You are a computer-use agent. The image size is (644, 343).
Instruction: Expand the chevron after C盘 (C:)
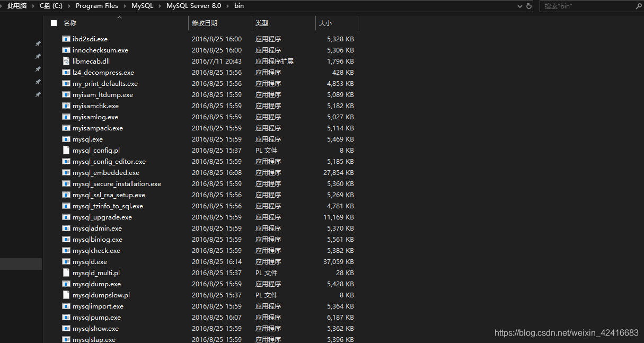tap(69, 6)
